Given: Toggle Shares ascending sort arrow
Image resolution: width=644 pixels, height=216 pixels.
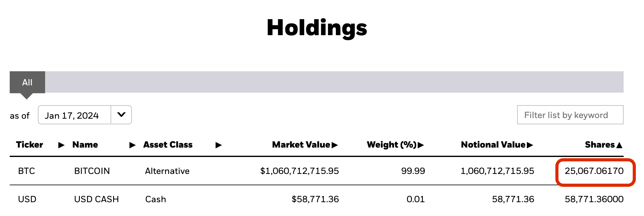Looking at the screenshot, I should [619, 145].
